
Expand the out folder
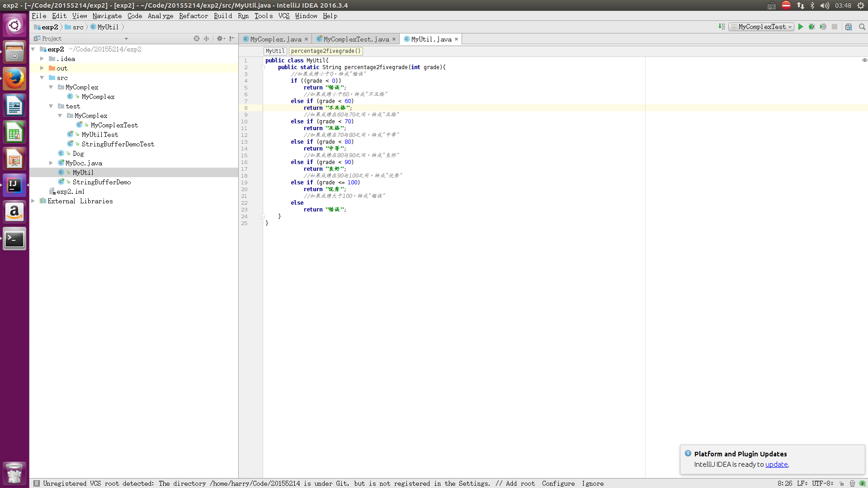42,68
